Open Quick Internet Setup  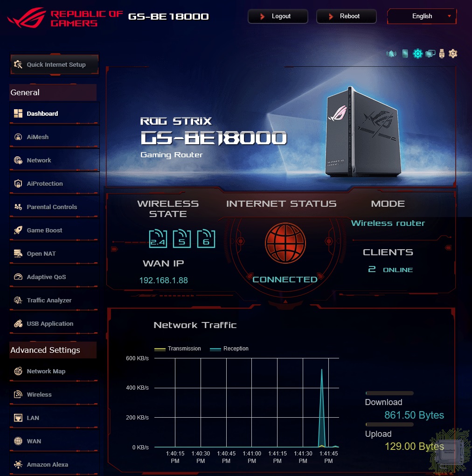(55, 64)
